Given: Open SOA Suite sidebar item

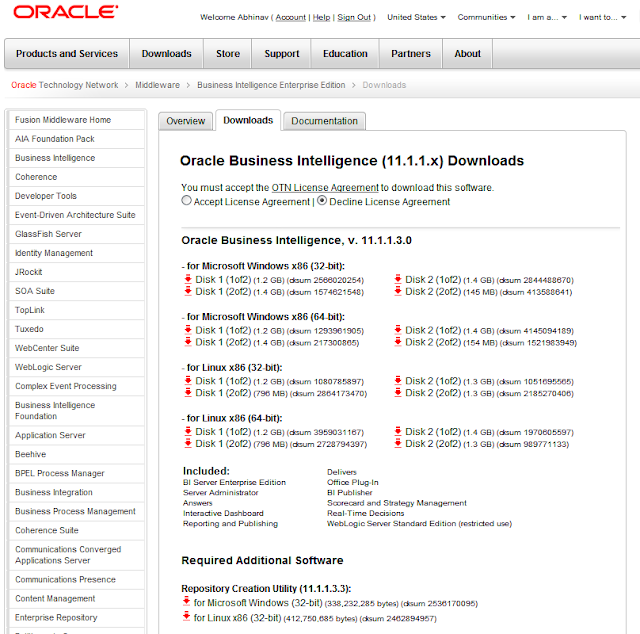Looking at the screenshot, I should click(77, 291).
